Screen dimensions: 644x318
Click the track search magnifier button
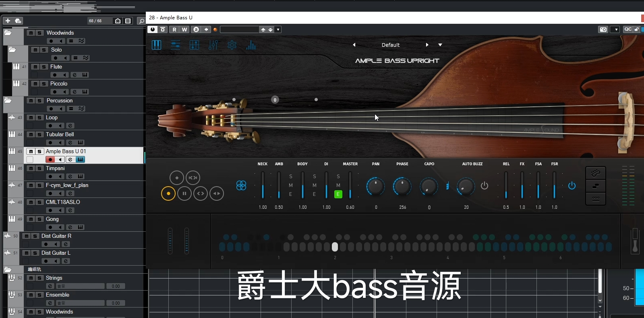tap(141, 21)
